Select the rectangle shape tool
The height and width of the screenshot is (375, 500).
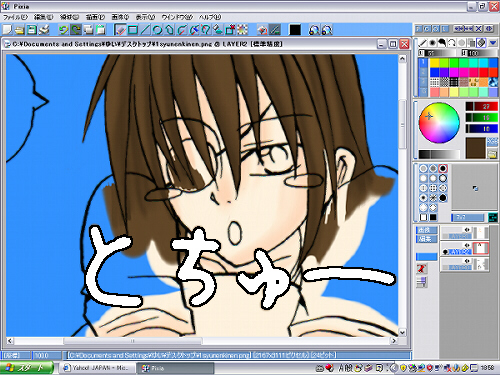pyautogui.click(x=133, y=30)
